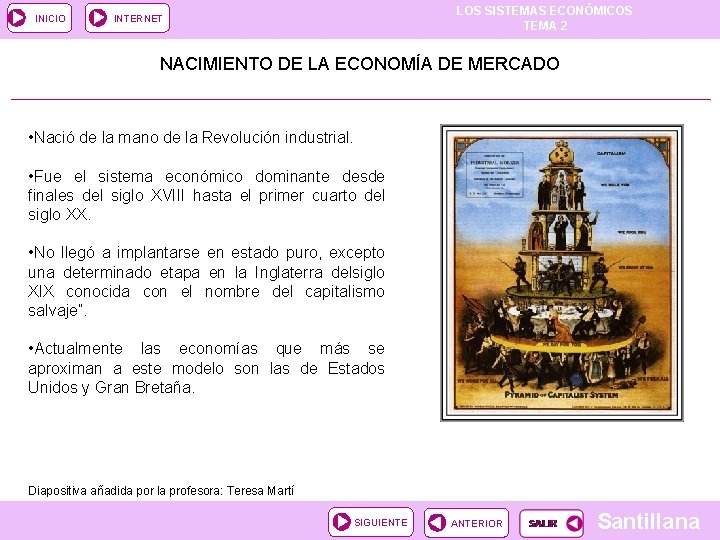720x540 pixels.
Task: Select the slide title NACIMIENTO DE LA ECONOMÍA DE MERCADO
Action: pyautogui.click(x=360, y=63)
